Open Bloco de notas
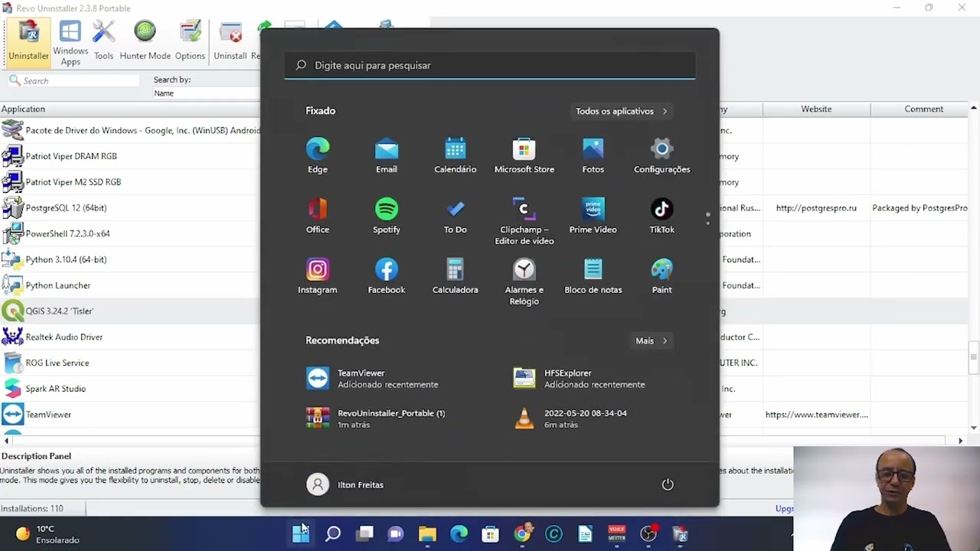 [x=593, y=276]
